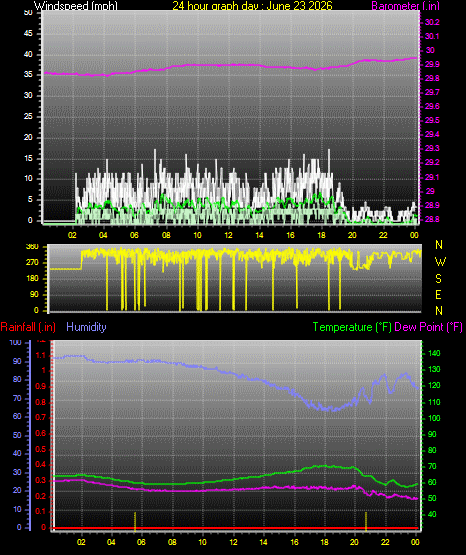Viewport: 466px width, 555px height.
Task: Click the 30.2 barometer axis value
Action: (432, 22)
